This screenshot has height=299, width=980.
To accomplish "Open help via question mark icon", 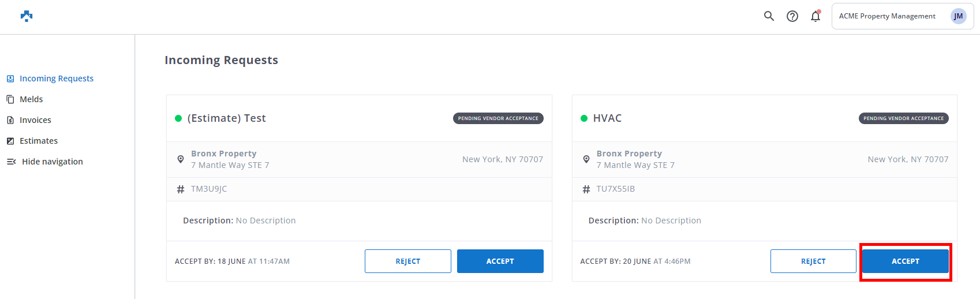I will (792, 16).
